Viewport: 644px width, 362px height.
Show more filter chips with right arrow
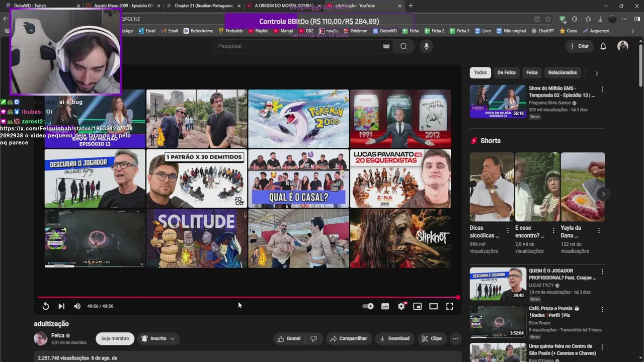597,73
